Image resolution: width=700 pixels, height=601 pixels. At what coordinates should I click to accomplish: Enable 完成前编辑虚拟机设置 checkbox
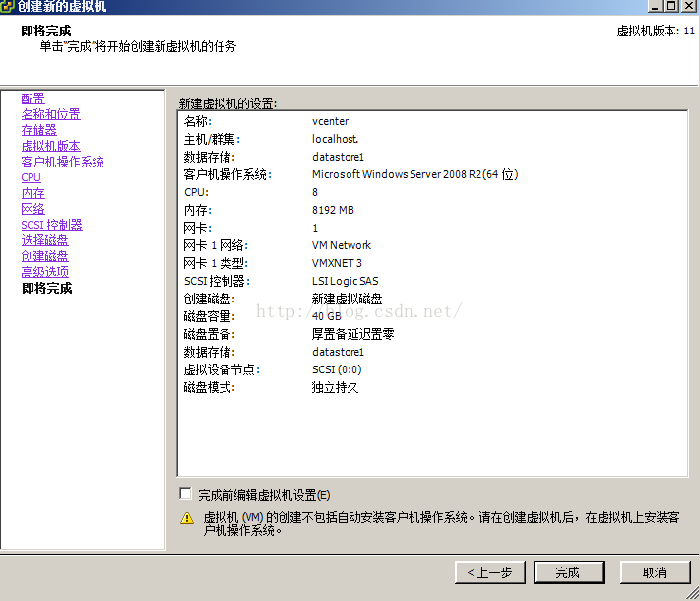pyautogui.click(x=185, y=494)
